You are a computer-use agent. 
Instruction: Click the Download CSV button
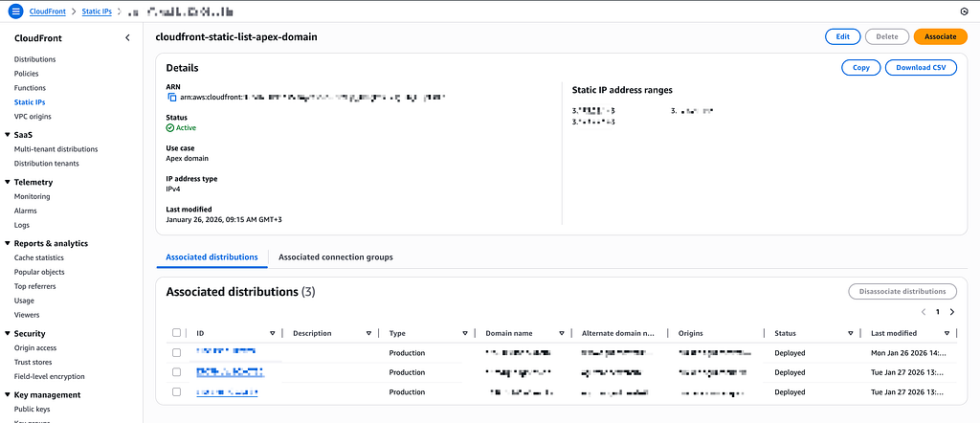921,68
